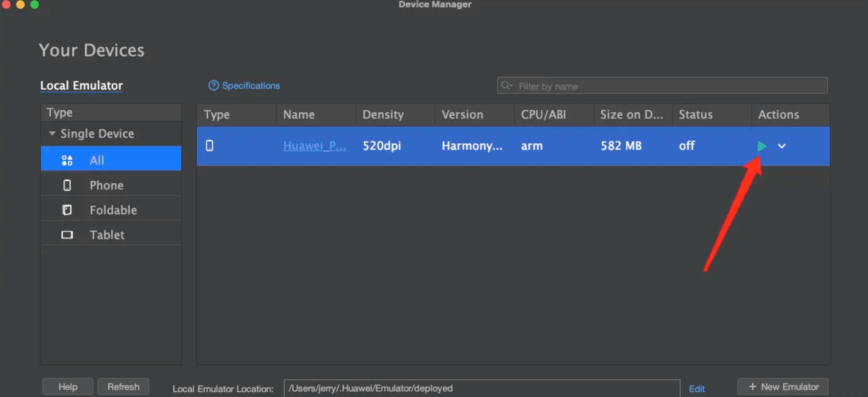Select the All category icon in sidebar
868x397 pixels.
point(67,160)
